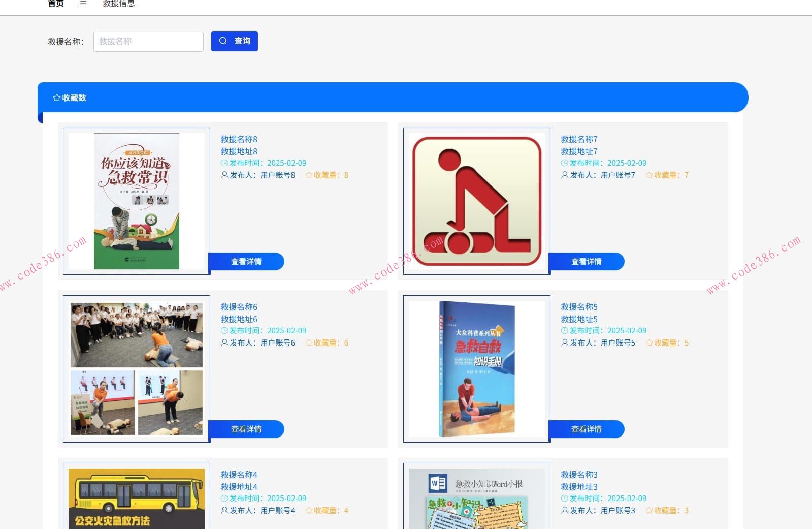Click the clock icon on 救援名称3 card
The width and height of the screenshot is (812, 529).
565,499
